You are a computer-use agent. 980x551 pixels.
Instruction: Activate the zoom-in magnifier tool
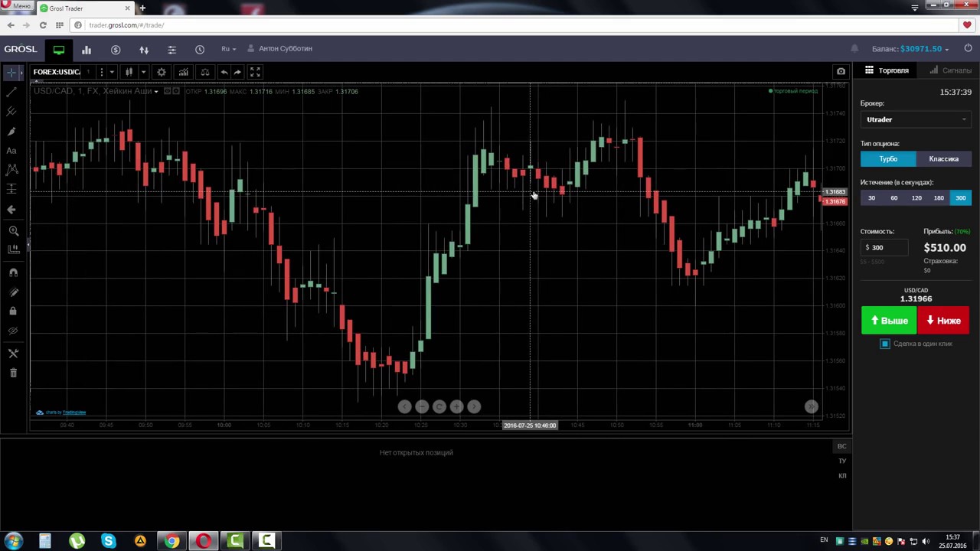pos(13,230)
